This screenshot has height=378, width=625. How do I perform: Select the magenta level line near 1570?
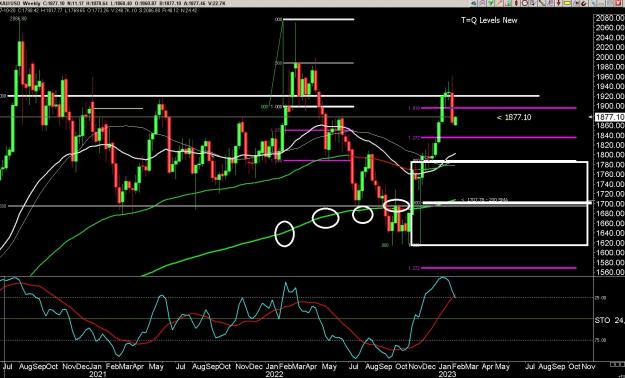pyautogui.click(x=499, y=268)
